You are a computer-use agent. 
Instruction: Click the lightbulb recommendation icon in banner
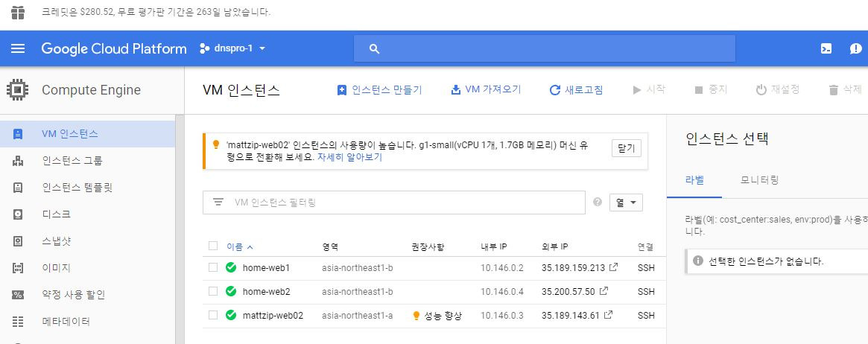click(x=216, y=145)
